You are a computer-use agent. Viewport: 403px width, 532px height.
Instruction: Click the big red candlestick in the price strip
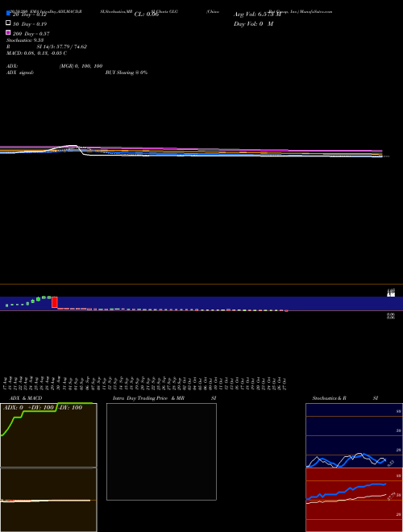(x=54, y=302)
